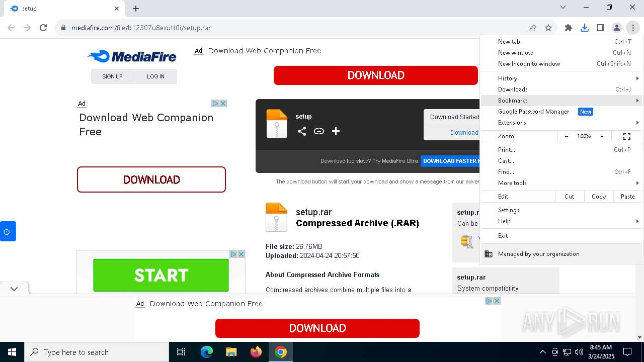Click Paste in the Edit row
The height and width of the screenshot is (362, 644).
click(x=628, y=197)
